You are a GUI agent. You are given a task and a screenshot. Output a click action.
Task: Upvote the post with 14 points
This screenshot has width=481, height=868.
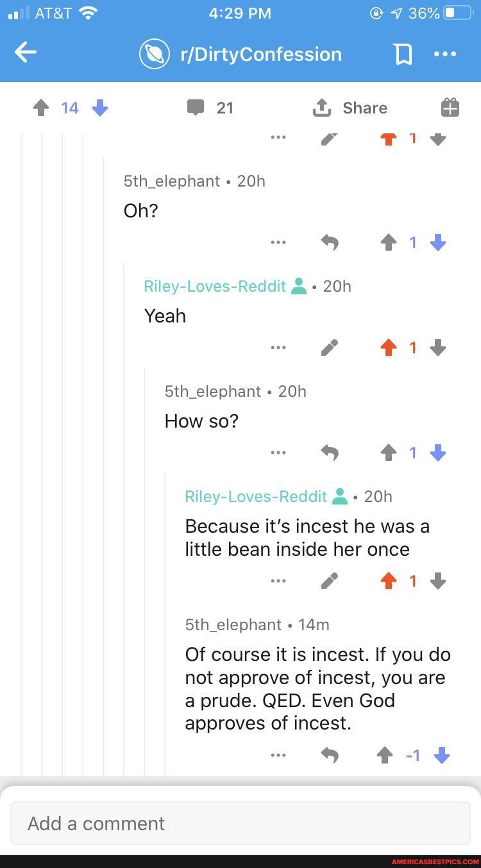41,108
